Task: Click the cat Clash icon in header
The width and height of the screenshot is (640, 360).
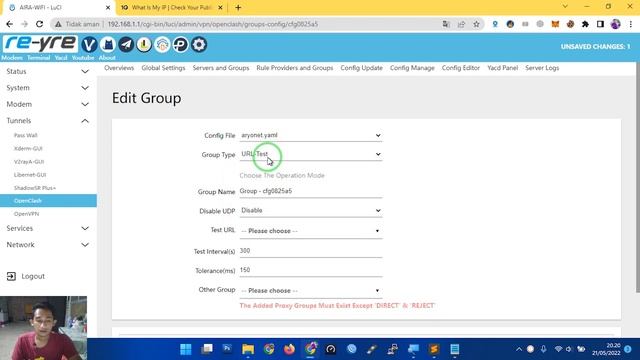Action: [x=108, y=44]
